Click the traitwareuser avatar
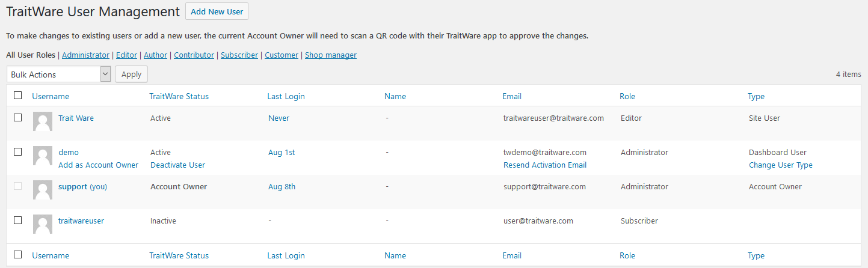The width and height of the screenshot is (868, 268). [42, 224]
